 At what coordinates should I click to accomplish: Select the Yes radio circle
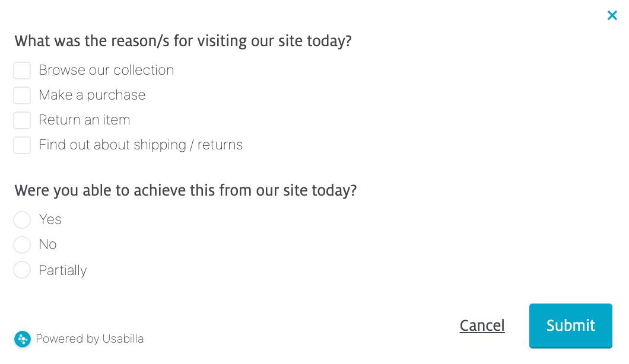[x=22, y=220]
